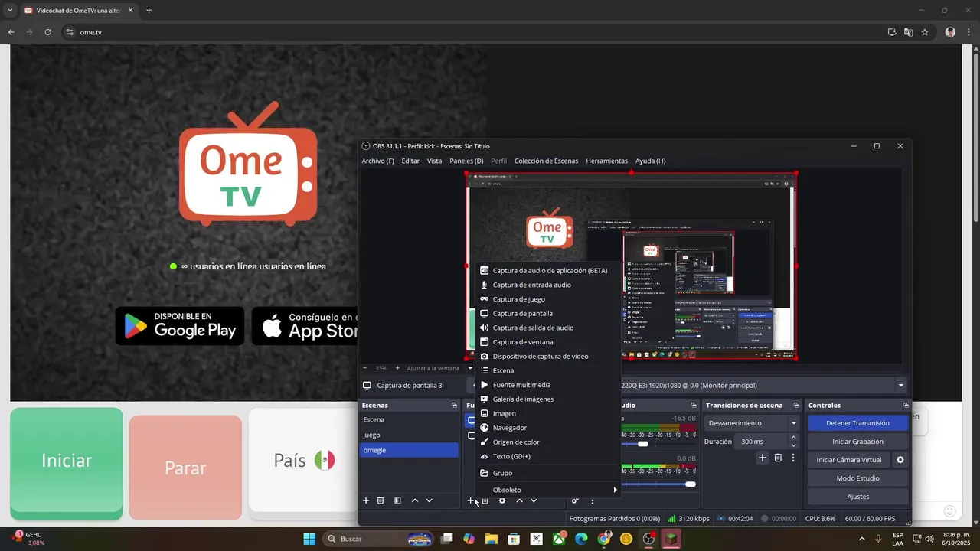Open the 'Archivo (F)' menu in OBS

(x=377, y=161)
